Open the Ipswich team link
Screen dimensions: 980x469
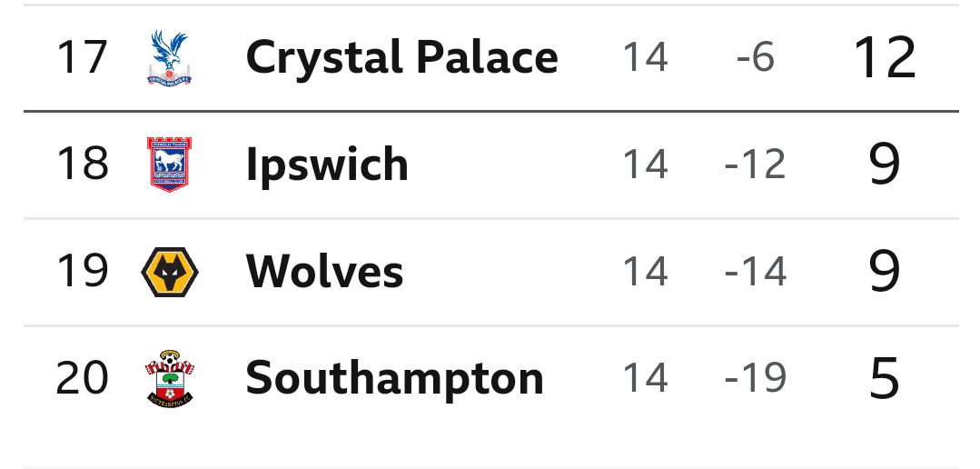pos(327,165)
